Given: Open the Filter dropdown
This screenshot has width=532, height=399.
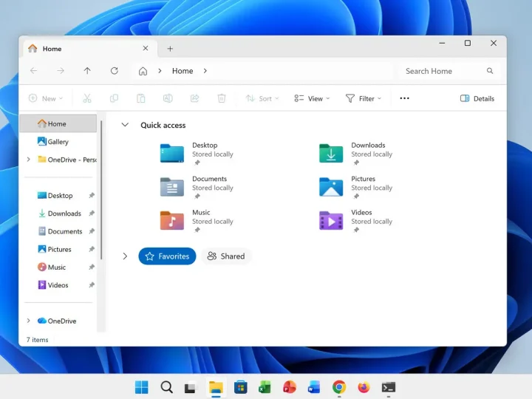Looking at the screenshot, I should [x=364, y=98].
